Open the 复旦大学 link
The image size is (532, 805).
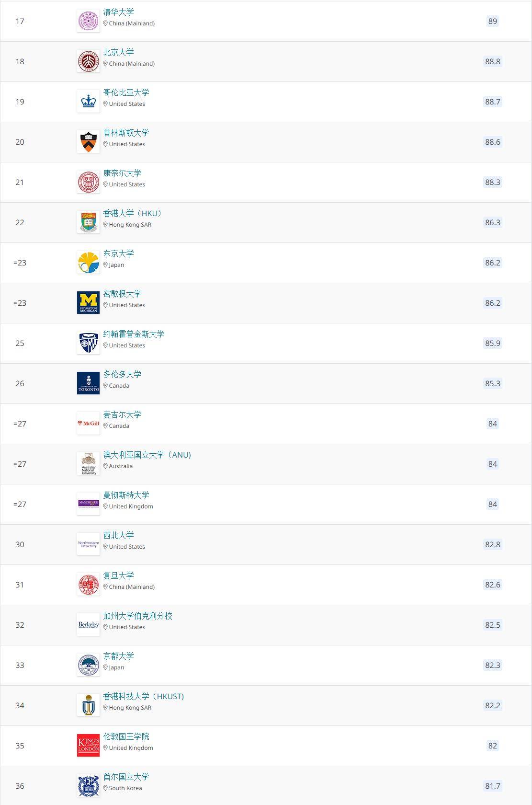119,575
